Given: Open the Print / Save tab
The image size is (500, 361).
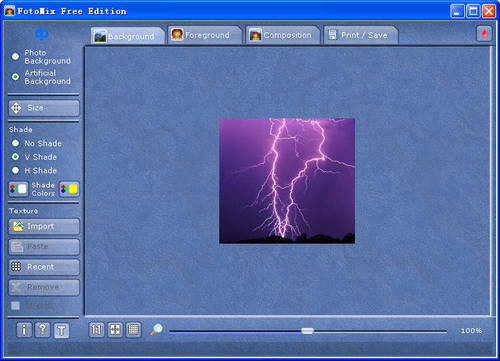Looking at the screenshot, I should [361, 35].
